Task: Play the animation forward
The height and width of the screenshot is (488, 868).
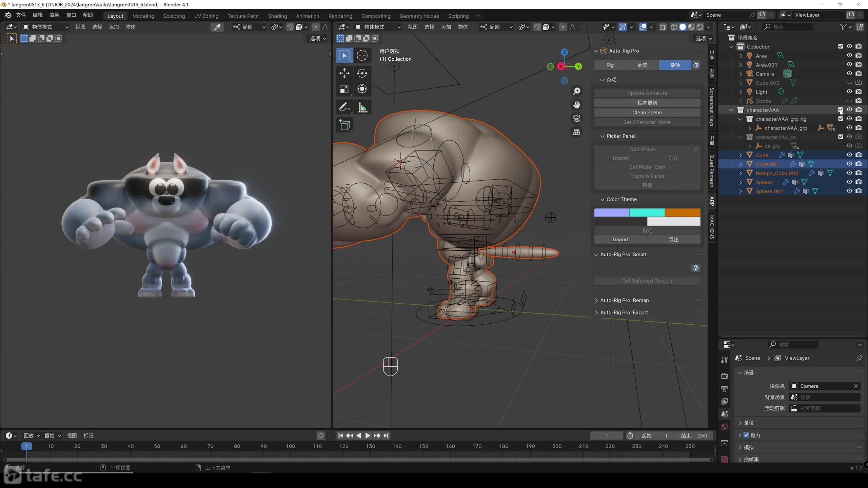Action: [368, 435]
